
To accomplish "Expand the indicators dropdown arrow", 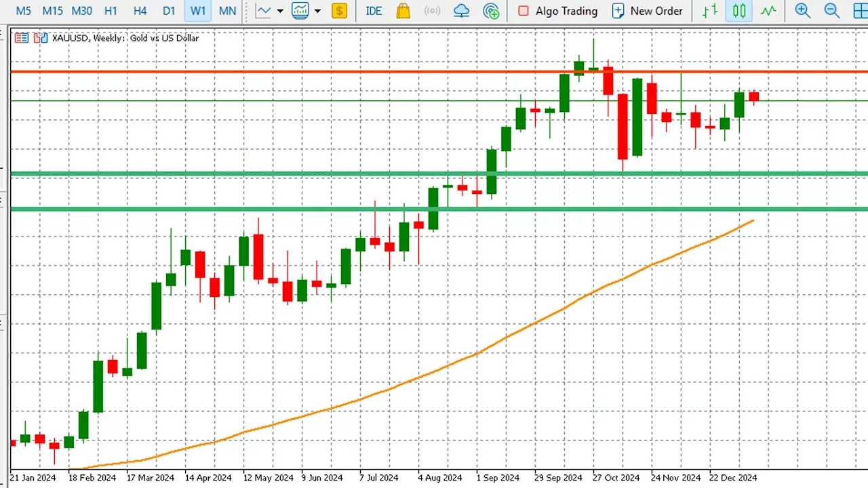I will 317,11.
